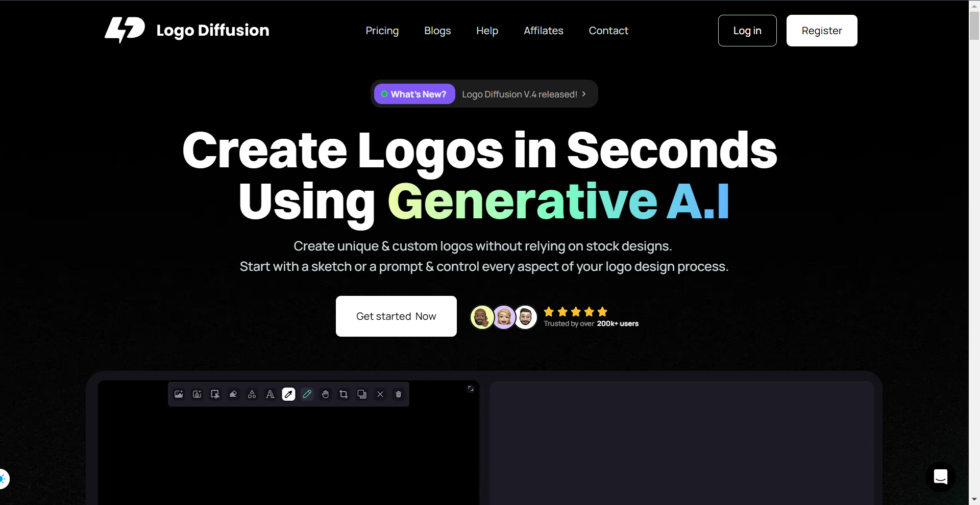980x505 pixels.
Task: Click the 'Generative A.I' gradient heading text
Action: [x=559, y=201]
